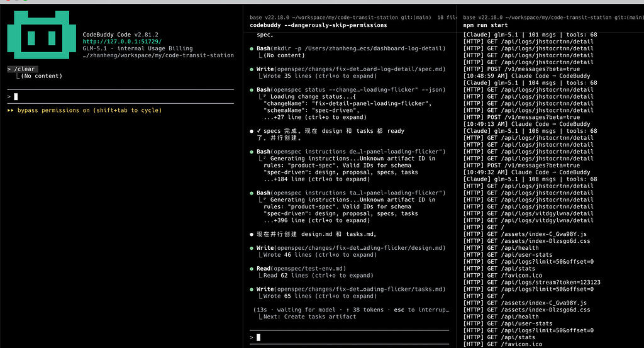The width and height of the screenshot is (644, 348).
Task: Click '[Claude] glm-5.1 | 106 msgs' log line
Action: click(x=530, y=131)
